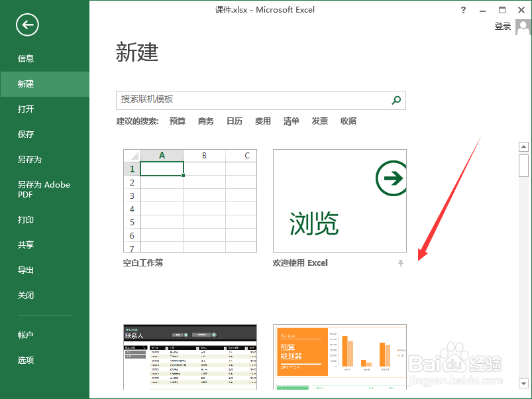Click the user account avatar icon
The width and height of the screenshot is (532, 399).
(x=523, y=27)
